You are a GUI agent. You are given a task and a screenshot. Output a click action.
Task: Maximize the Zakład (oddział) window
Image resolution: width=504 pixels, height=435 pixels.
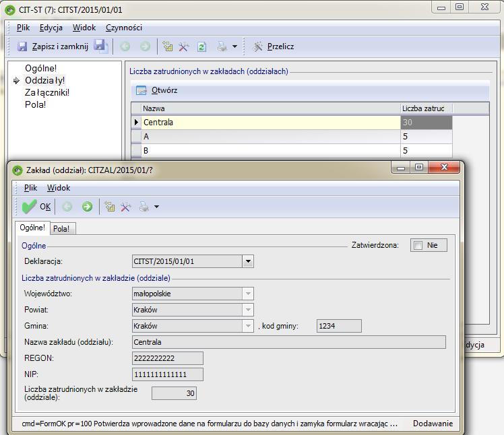419,167
